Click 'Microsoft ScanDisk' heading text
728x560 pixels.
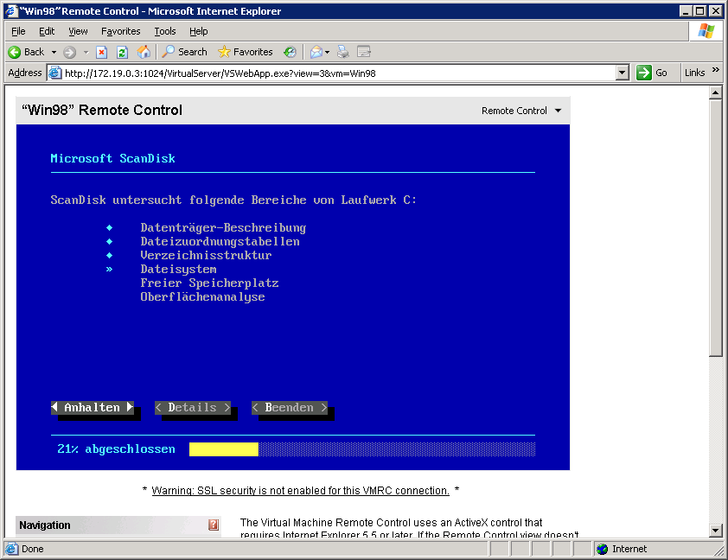pyautogui.click(x=112, y=158)
